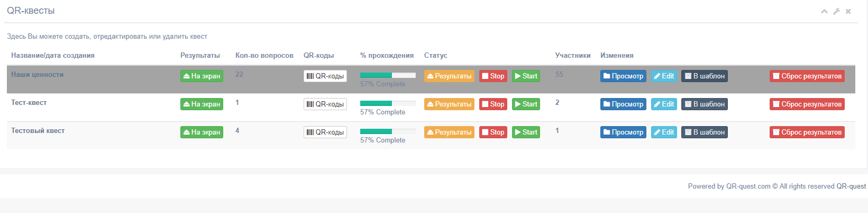This screenshot has width=868, height=213.
Task: Show Наши ценности results on screen
Action: pyautogui.click(x=202, y=76)
